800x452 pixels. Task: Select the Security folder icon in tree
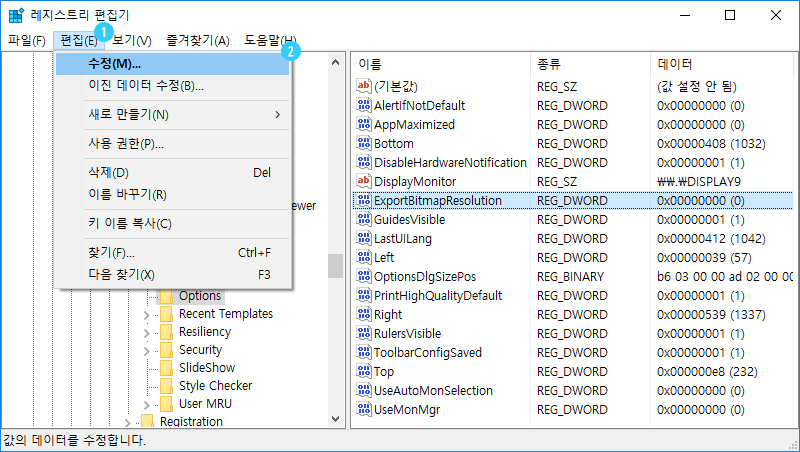(167, 350)
